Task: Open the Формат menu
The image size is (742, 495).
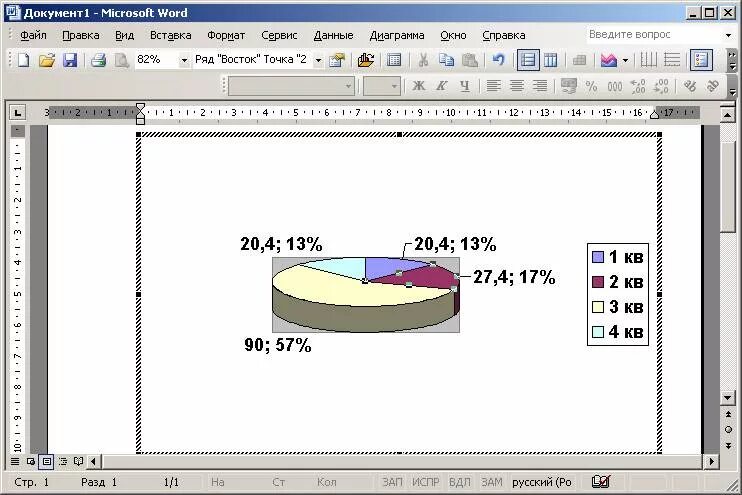Action: [226, 35]
